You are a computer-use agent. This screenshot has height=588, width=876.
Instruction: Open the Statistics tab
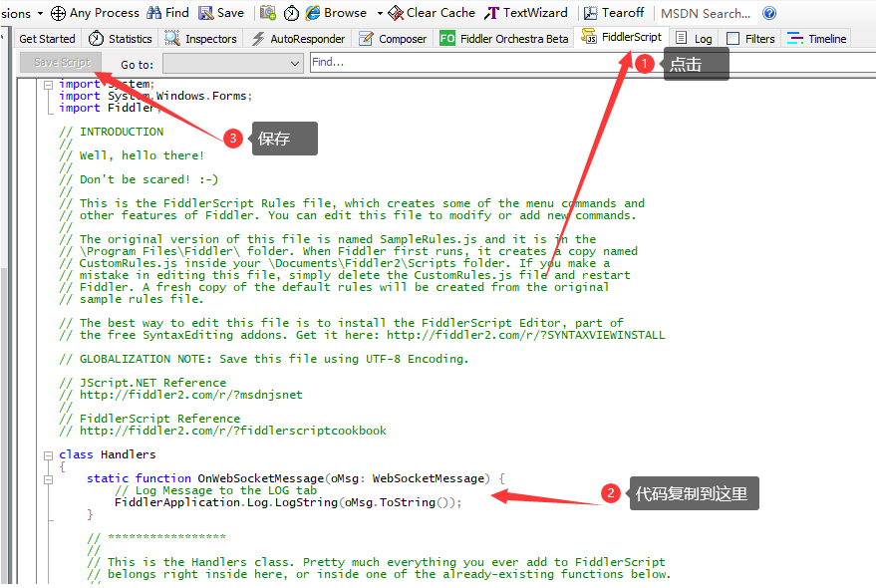[121, 39]
